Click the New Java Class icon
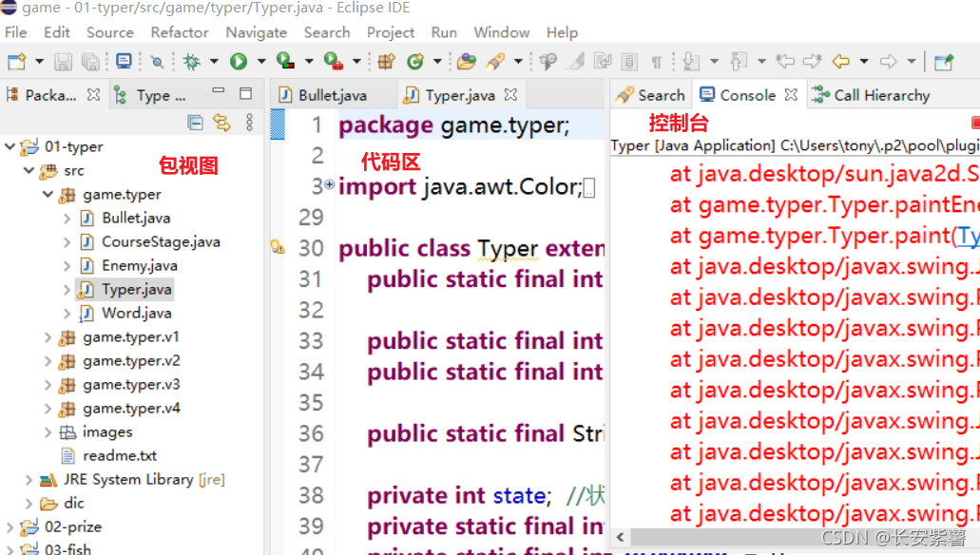This screenshot has width=980, height=555. 415,61
